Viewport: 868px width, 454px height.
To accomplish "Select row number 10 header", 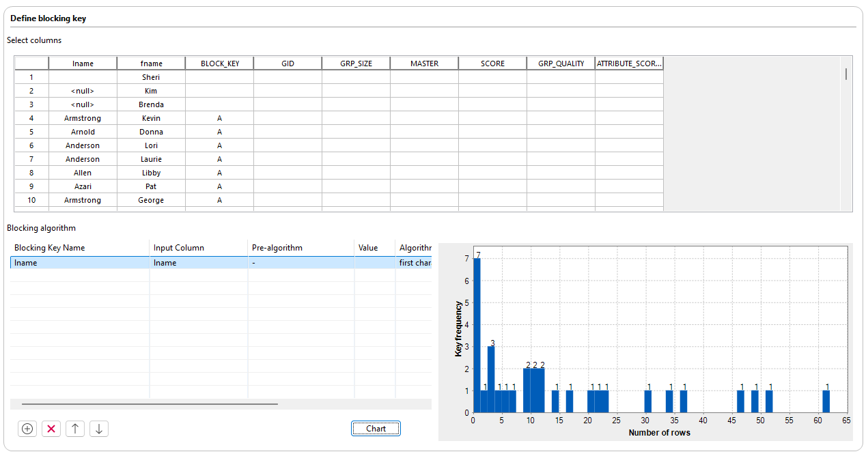I will pyautogui.click(x=31, y=200).
